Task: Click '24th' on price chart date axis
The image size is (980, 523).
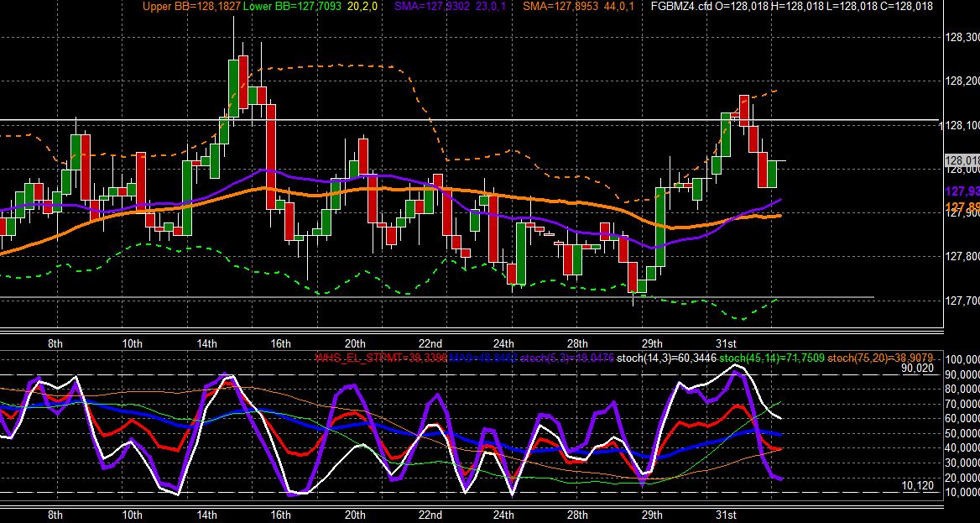Action: tap(503, 343)
